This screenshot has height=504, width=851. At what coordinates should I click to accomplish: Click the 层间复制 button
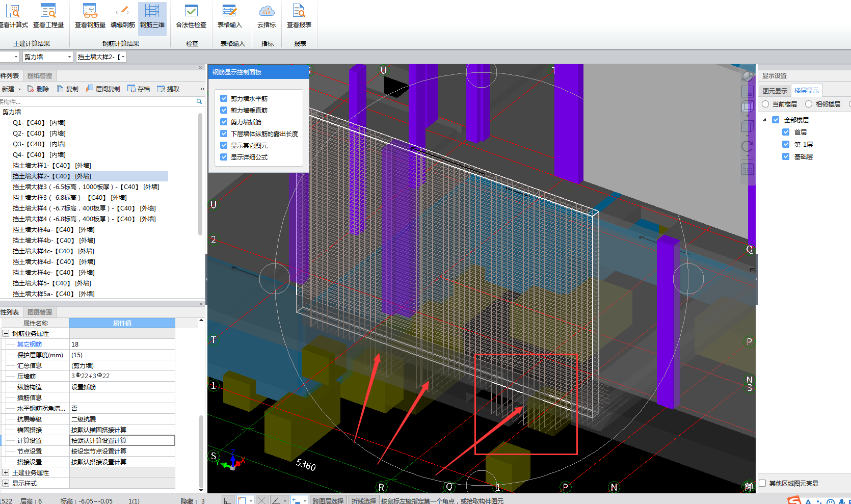pyautogui.click(x=103, y=89)
